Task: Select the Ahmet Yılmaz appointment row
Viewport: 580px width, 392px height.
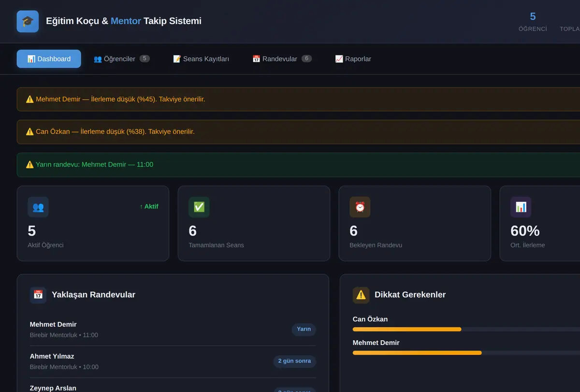Action: coord(173,362)
